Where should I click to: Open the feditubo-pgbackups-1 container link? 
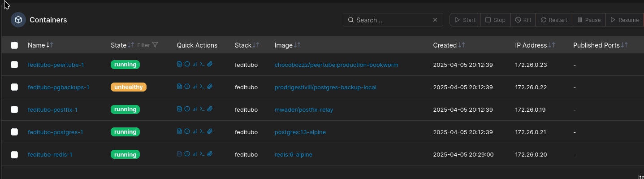coord(58,87)
